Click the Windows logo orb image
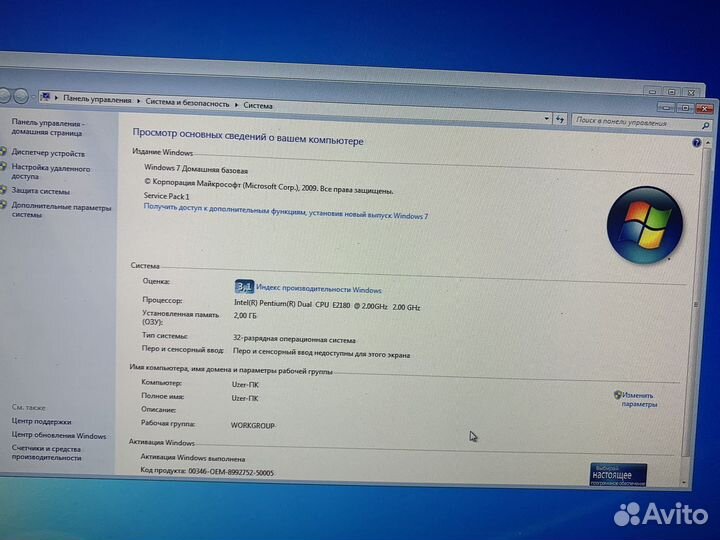The width and height of the screenshot is (720, 540). click(644, 225)
